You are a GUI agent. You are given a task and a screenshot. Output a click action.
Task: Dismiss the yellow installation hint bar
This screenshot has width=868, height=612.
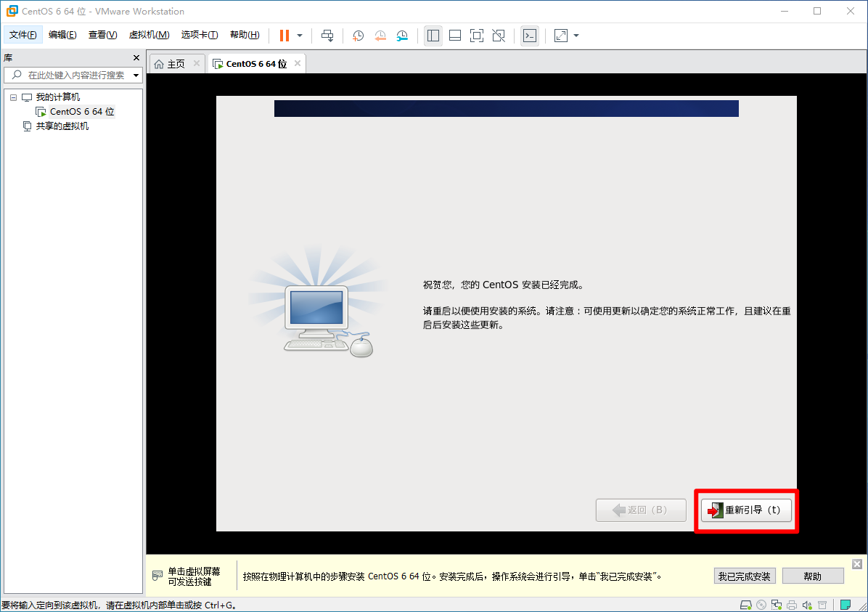(857, 564)
